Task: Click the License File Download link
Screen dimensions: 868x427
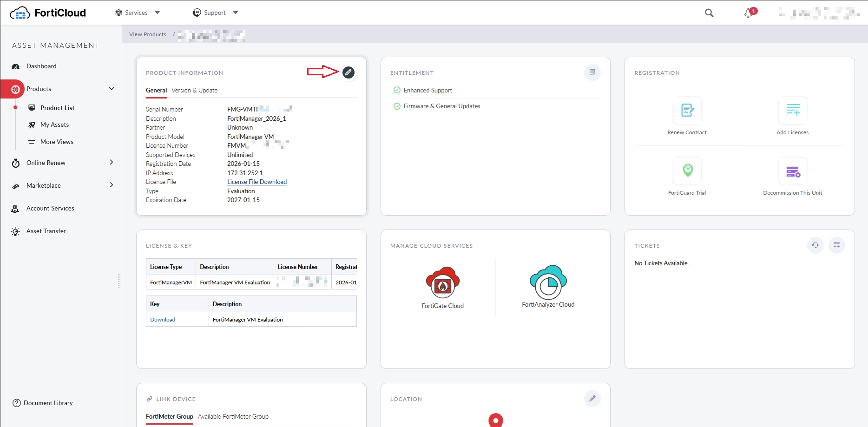Action: pyautogui.click(x=257, y=182)
